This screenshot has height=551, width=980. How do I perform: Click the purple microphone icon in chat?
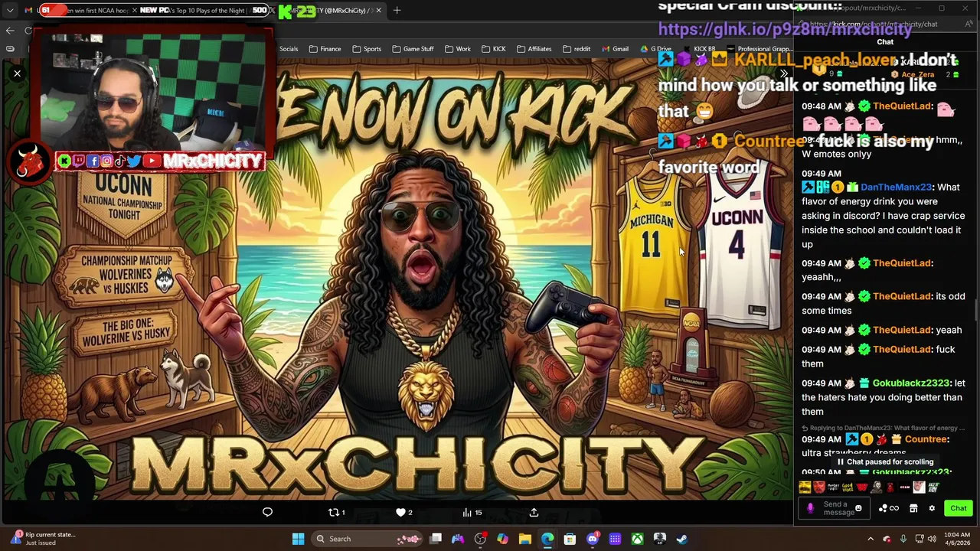point(811,508)
